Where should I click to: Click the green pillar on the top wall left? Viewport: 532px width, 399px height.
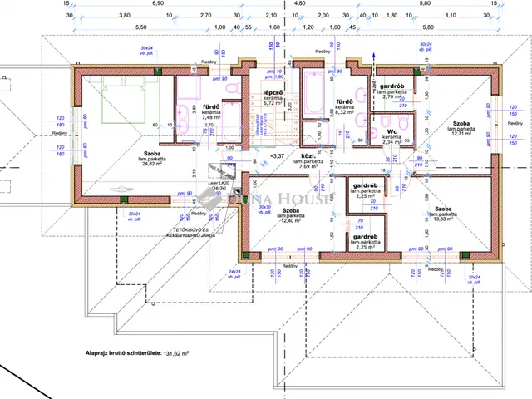click(x=157, y=71)
